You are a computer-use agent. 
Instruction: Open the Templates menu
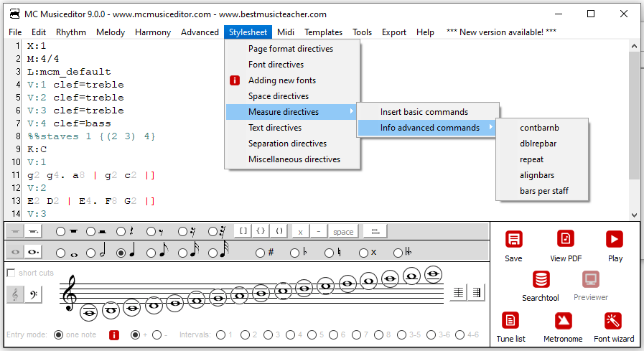point(323,32)
